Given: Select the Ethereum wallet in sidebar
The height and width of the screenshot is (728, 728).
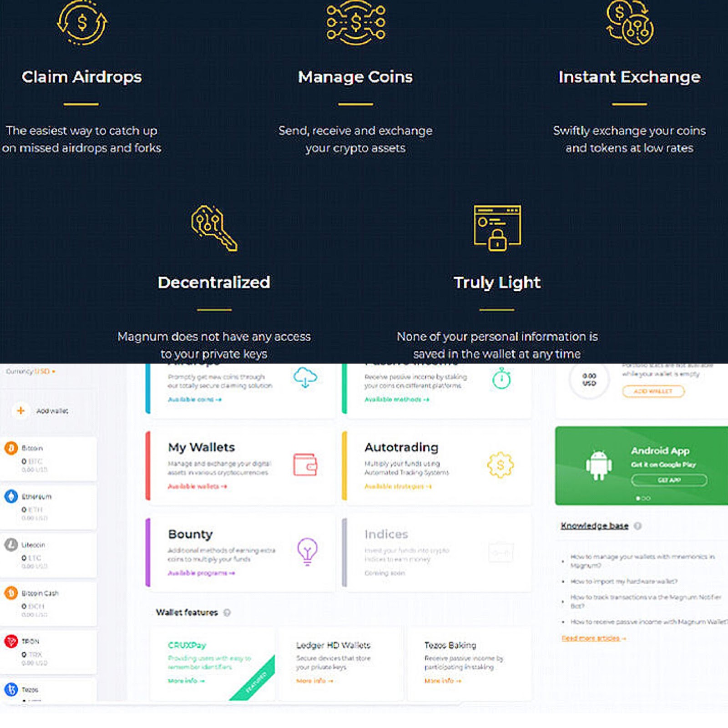Looking at the screenshot, I should [48, 507].
